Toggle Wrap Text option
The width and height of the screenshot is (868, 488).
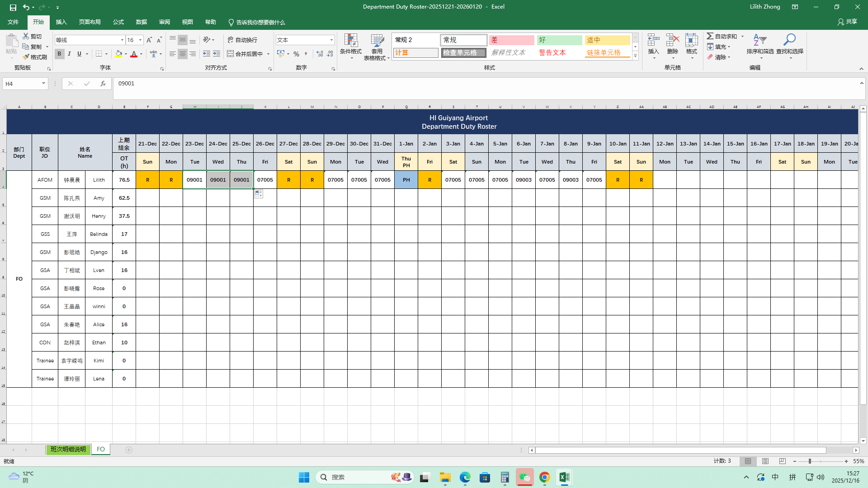(242, 40)
